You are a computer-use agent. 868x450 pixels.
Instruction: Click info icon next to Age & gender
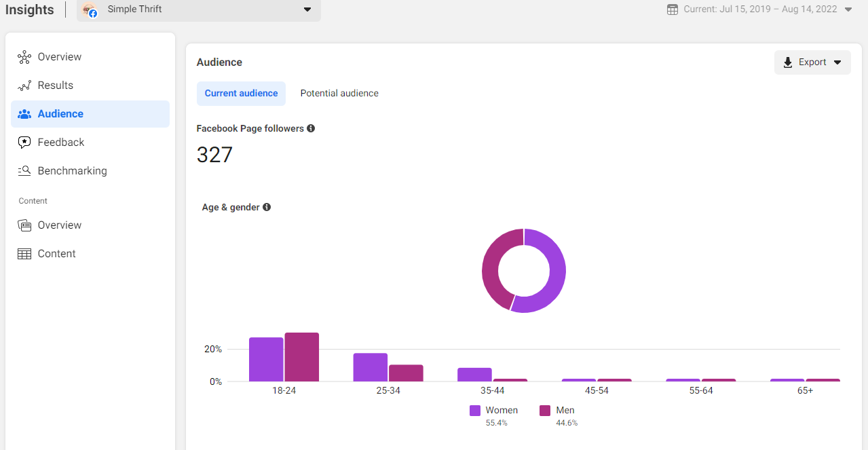point(267,207)
